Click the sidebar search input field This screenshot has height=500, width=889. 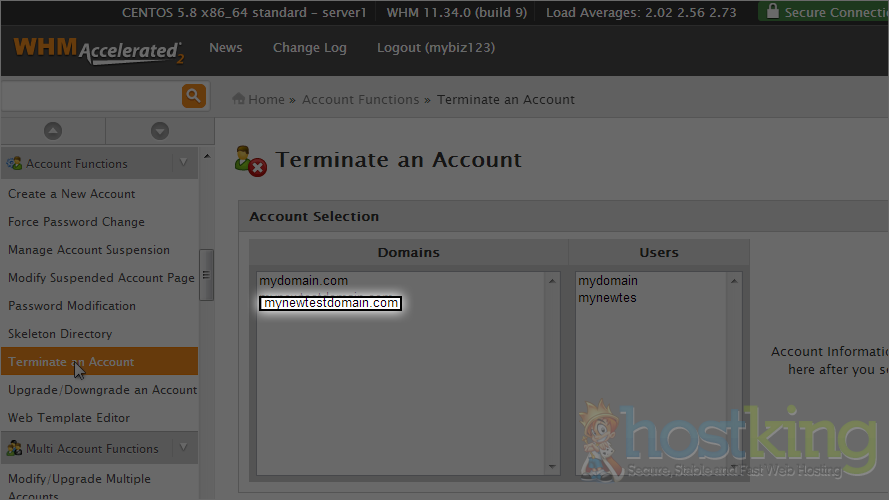(x=90, y=96)
